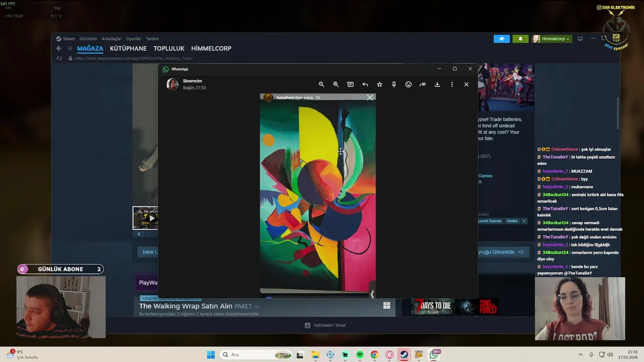Open File Explorer from the taskbar

point(315,354)
